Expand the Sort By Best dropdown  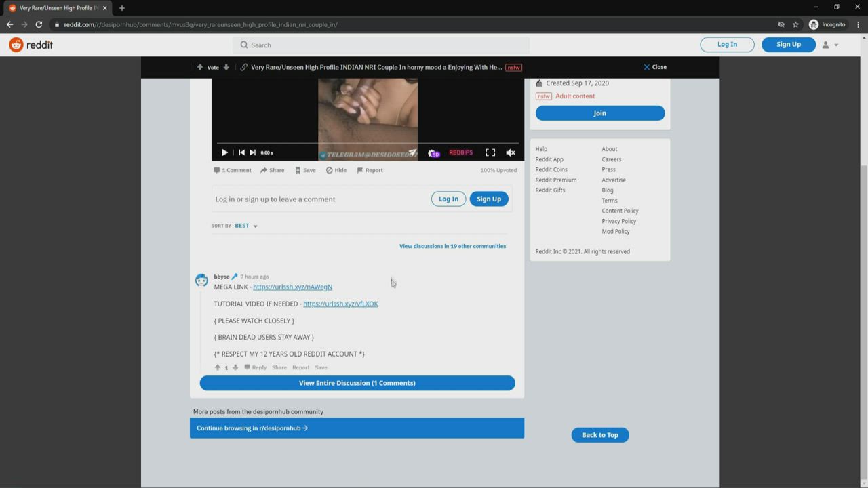[246, 226]
